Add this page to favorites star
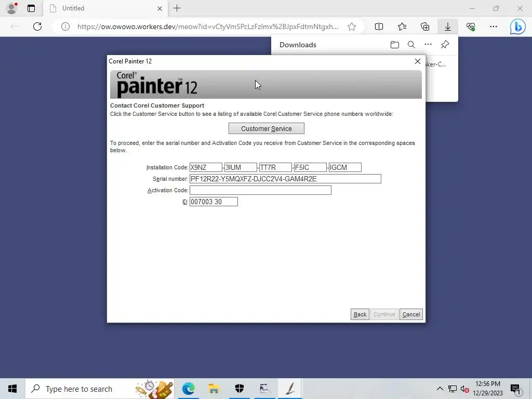 [x=352, y=26]
